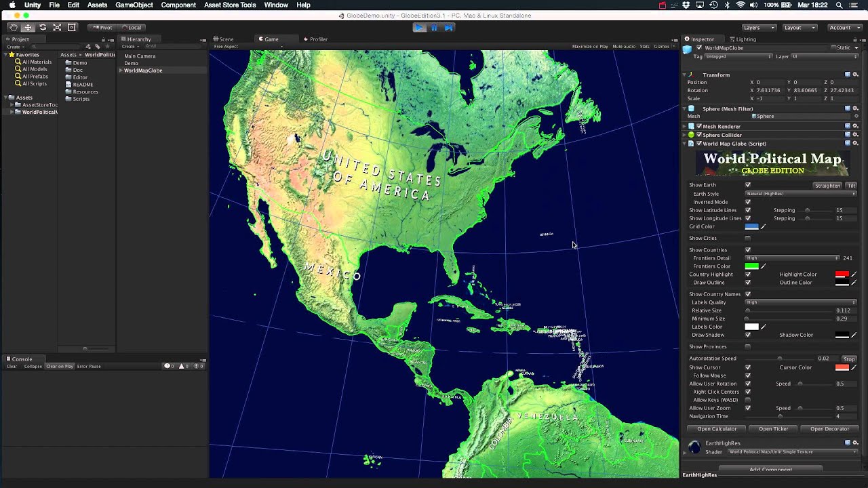
Task: Click the Project panel lock icon
Action: [103, 39]
